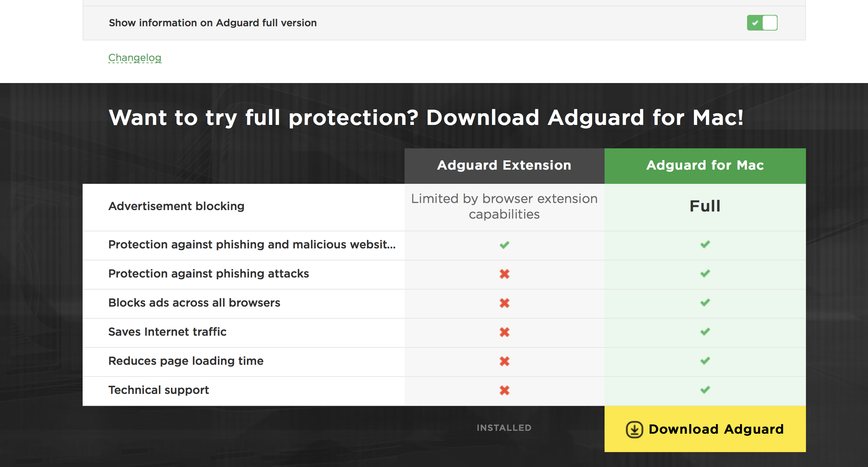
Task: Click Limited by browser extension capabilities text
Action: point(504,207)
